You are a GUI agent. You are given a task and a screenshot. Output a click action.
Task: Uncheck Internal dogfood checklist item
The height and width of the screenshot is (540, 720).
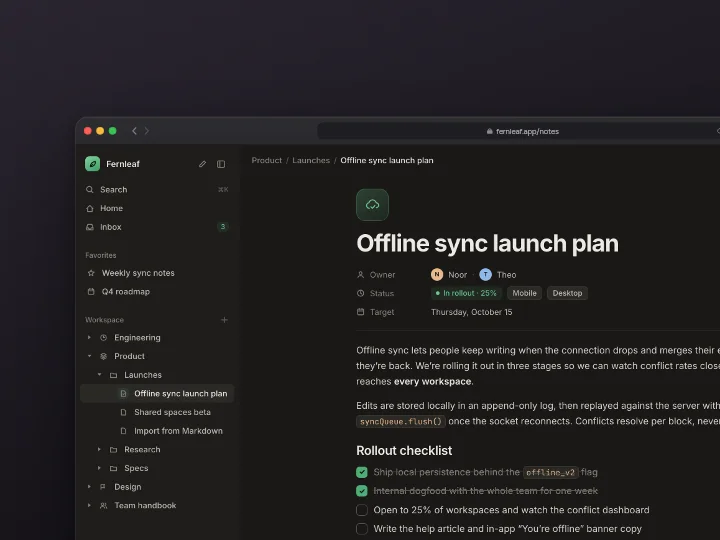(362, 491)
